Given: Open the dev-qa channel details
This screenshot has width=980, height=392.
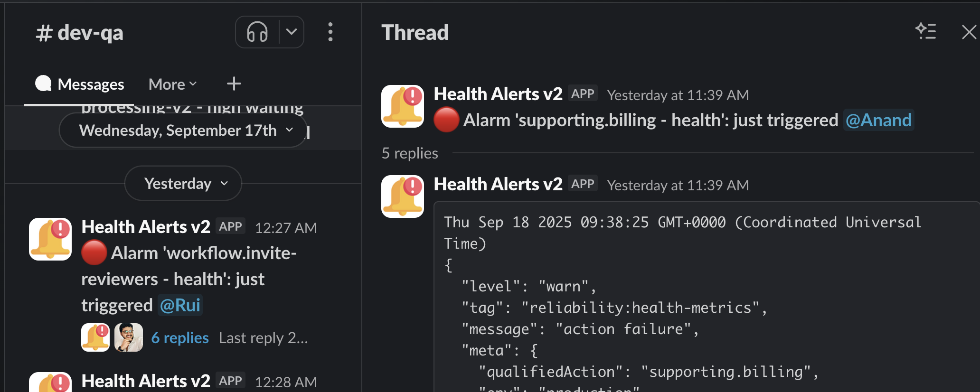Looking at the screenshot, I should coord(80,33).
